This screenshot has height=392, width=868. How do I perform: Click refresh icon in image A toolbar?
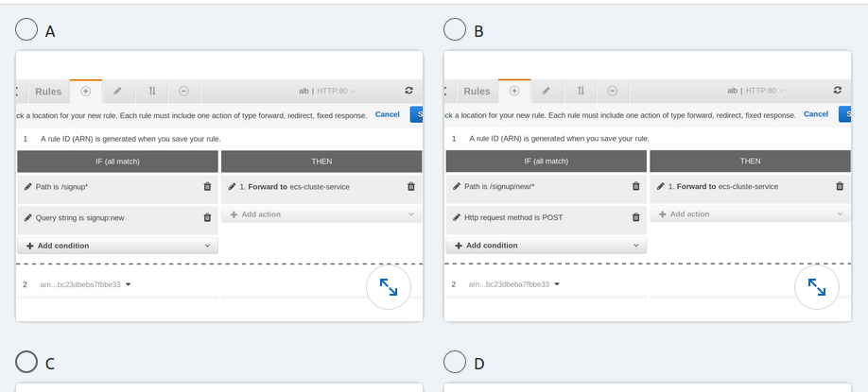point(408,91)
